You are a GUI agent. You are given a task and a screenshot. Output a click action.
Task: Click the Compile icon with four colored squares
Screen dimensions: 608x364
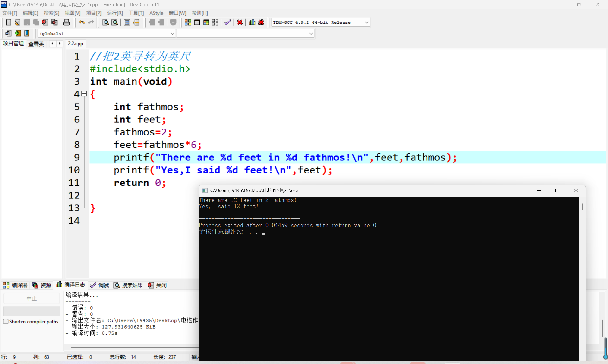[x=188, y=22]
